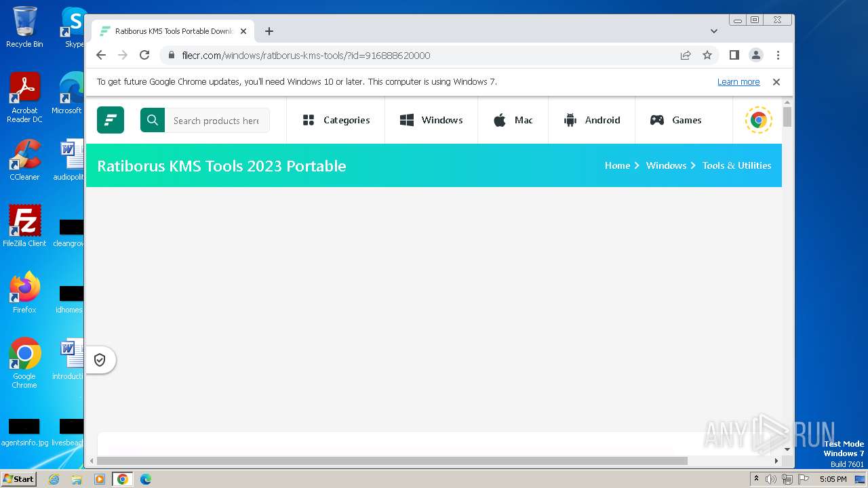Dismiss the Chrome update infobar
This screenshot has height=488, width=868.
tap(776, 81)
